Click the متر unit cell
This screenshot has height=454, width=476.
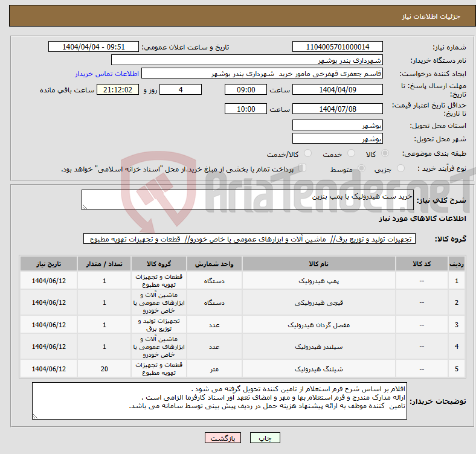[x=214, y=369]
